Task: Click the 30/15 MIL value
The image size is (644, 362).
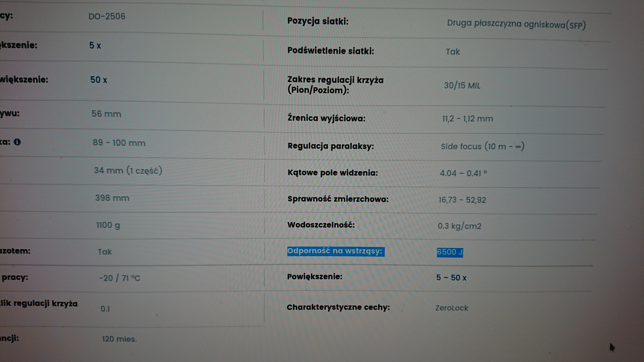Action: click(x=462, y=86)
